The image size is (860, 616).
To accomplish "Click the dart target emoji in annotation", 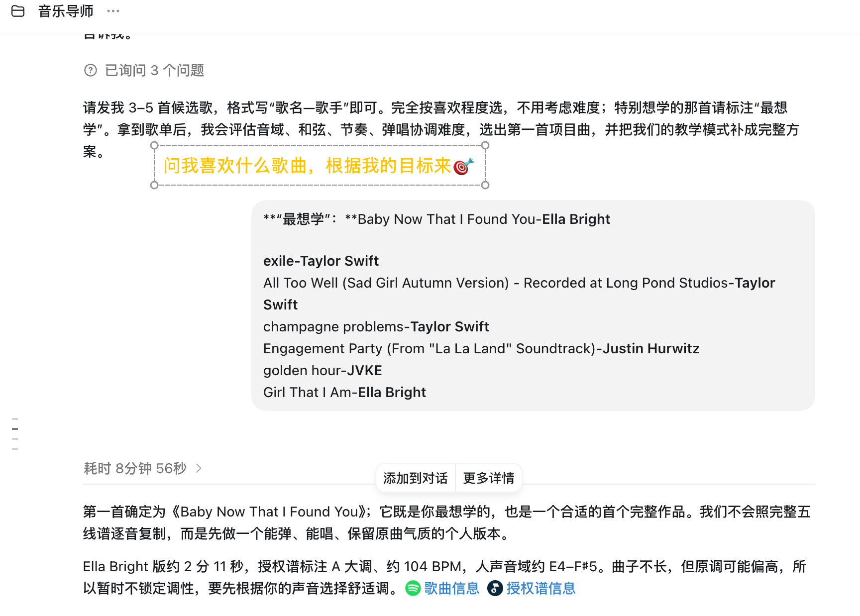I will click(x=463, y=166).
